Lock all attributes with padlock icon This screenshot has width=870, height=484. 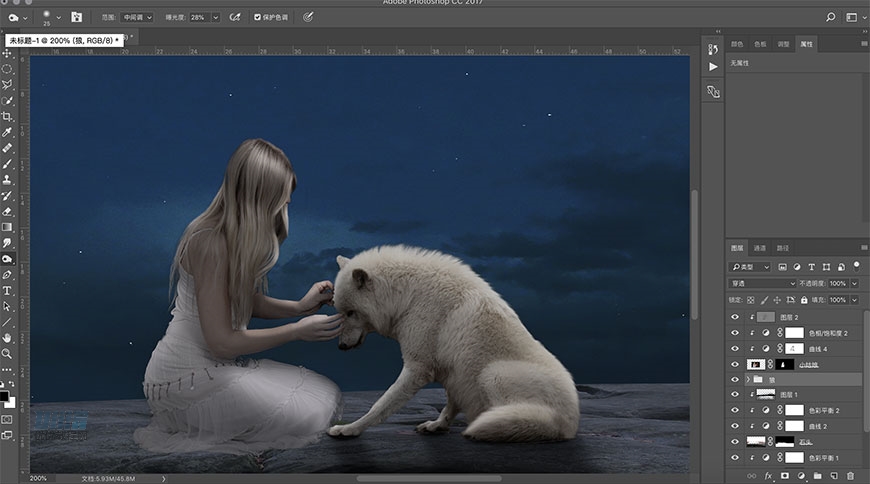click(x=804, y=300)
